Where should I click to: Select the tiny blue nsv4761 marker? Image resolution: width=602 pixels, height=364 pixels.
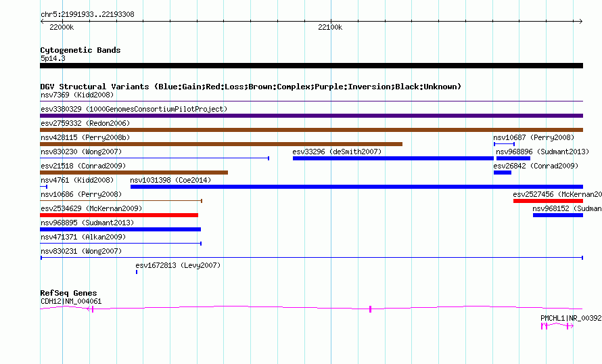tap(44, 187)
